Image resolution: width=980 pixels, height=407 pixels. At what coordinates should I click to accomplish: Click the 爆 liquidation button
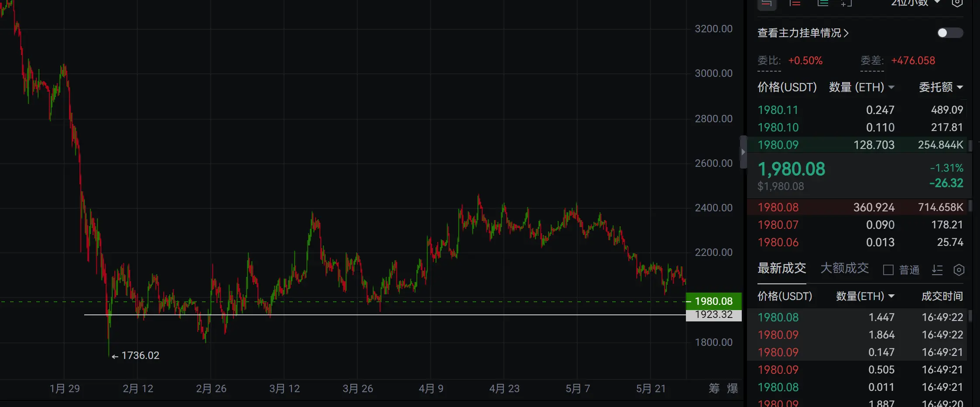[x=733, y=388]
